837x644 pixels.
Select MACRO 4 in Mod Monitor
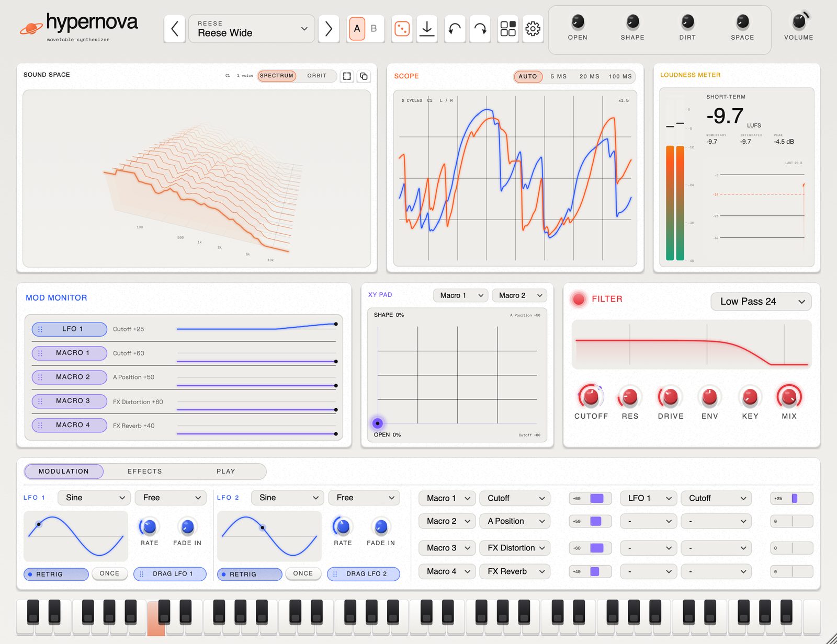pos(70,425)
